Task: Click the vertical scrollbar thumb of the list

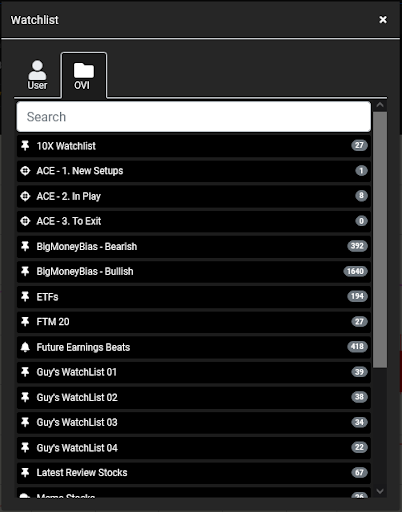Action: click(x=380, y=240)
